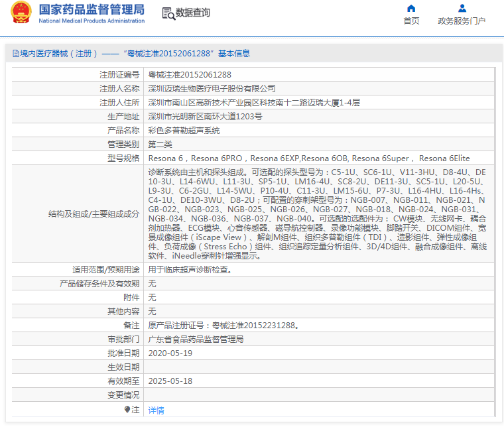This screenshot has height=431, width=504.
Task: Click the 附件 label
Action: click(x=131, y=297)
